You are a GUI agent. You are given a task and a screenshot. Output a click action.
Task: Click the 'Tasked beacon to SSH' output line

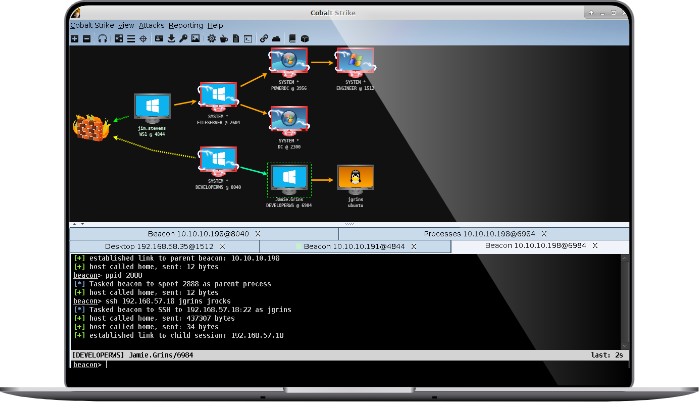pos(182,309)
